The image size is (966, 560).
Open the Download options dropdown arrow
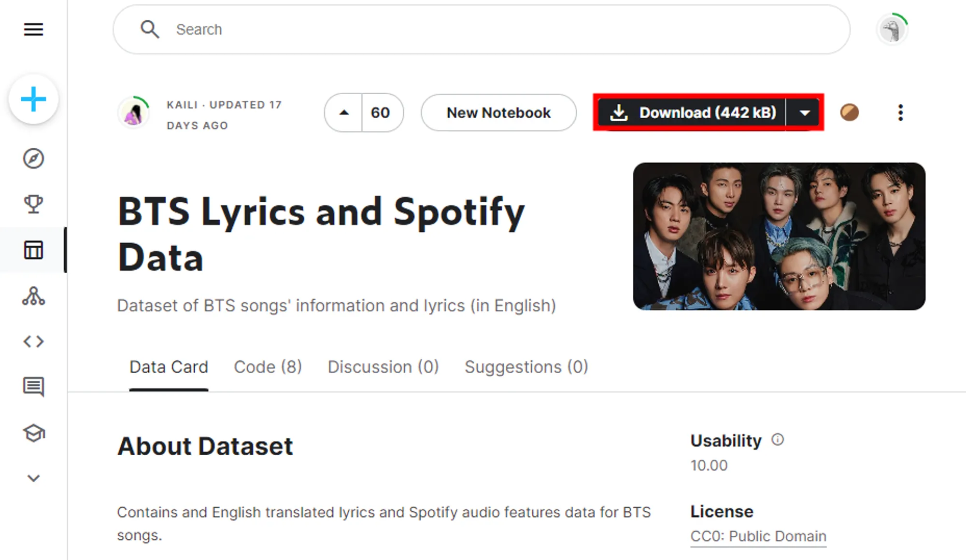pyautogui.click(x=804, y=112)
